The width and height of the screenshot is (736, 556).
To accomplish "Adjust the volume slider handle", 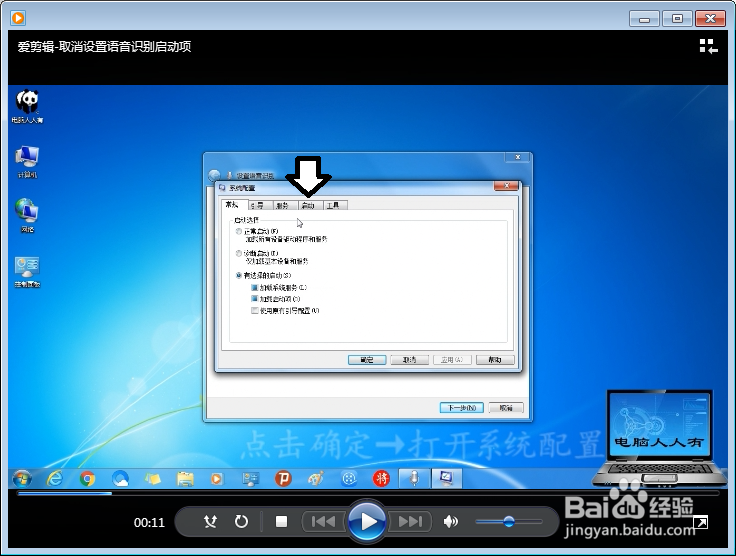I will (509, 521).
